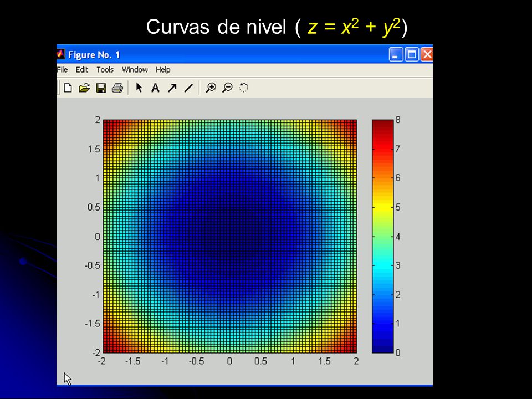Screen dimensions: 532x399
Task: Print the figure with the printer icon
Action: (117, 88)
